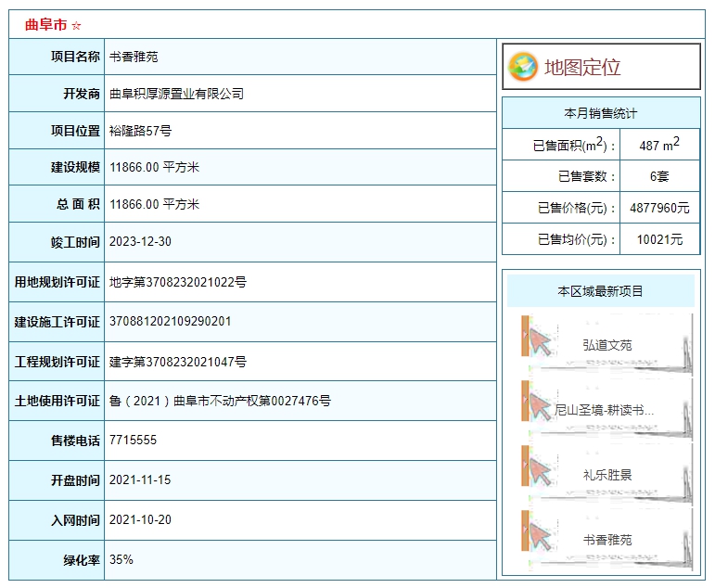This screenshot has height=588, width=715.
Task: Open the 礼乐胜景 project link
Action: click(606, 476)
